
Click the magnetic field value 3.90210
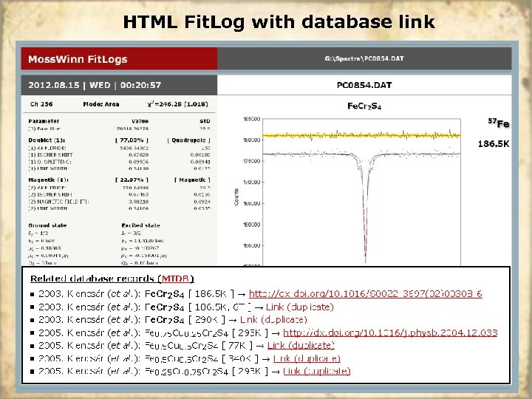[x=138, y=202]
